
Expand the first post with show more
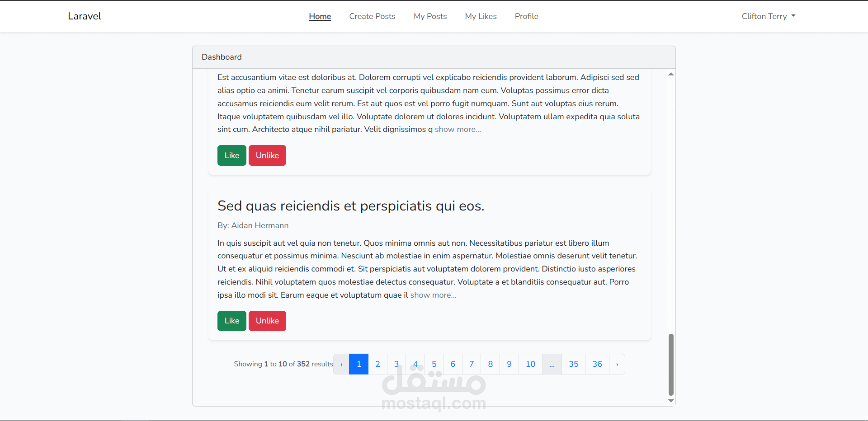tap(458, 129)
